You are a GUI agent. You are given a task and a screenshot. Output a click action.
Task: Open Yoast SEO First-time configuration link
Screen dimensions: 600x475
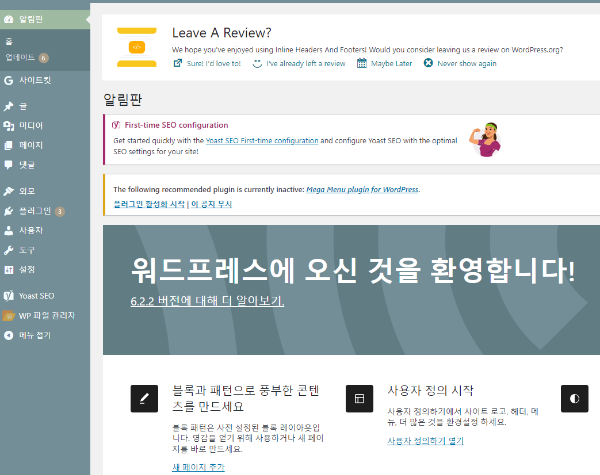(262, 140)
